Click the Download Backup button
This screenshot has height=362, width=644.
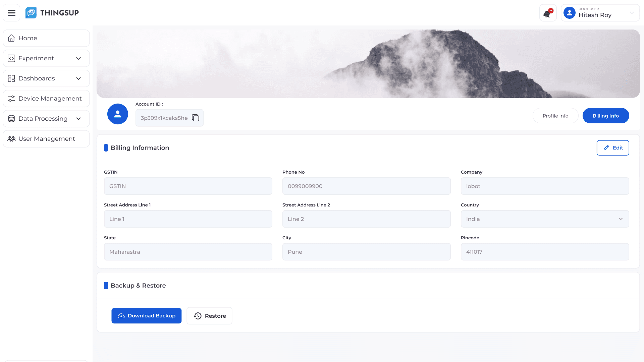146,316
